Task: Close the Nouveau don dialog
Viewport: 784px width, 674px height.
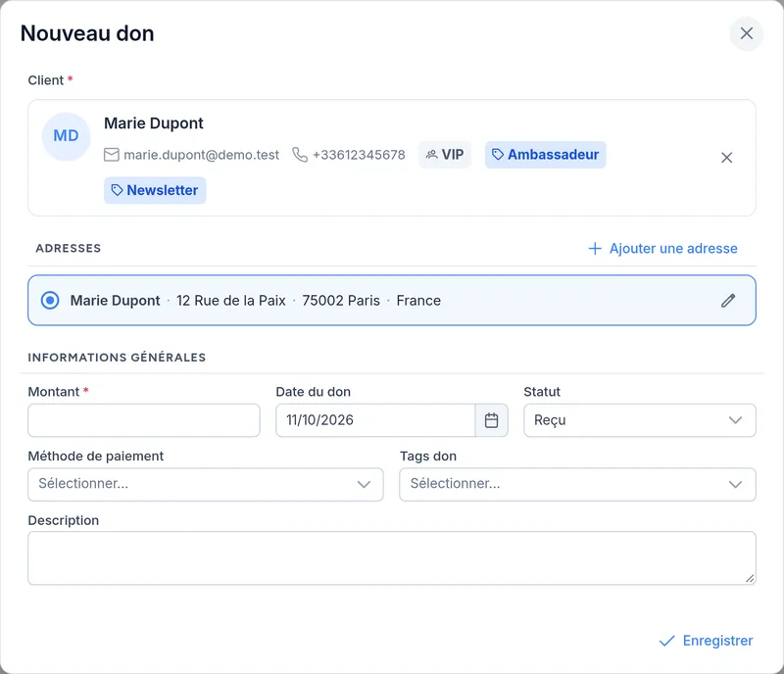Action: pyautogui.click(x=746, y=33)
